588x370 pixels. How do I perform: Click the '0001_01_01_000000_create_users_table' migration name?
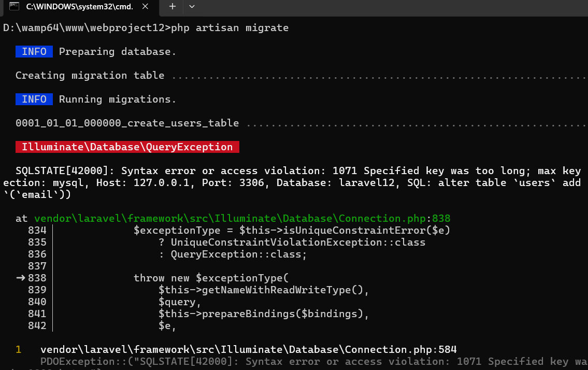(x=127, y=123)
